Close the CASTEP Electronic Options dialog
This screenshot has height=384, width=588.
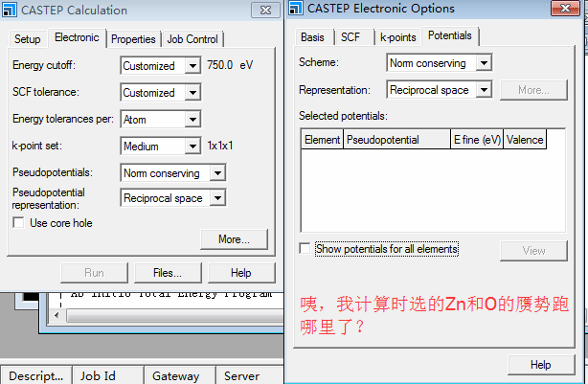[x=566, y=8]
